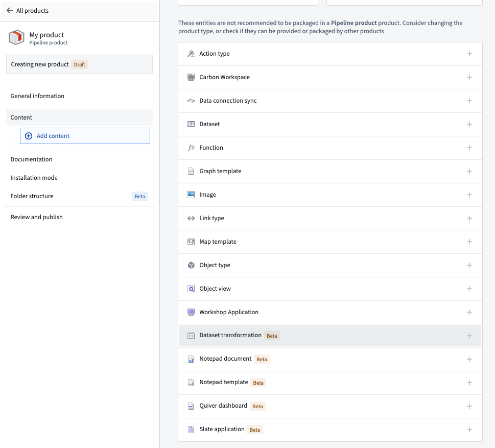The image size is (495, 448).
Task: Click the Beta tag on Notepad template
Action: point(258,383)
